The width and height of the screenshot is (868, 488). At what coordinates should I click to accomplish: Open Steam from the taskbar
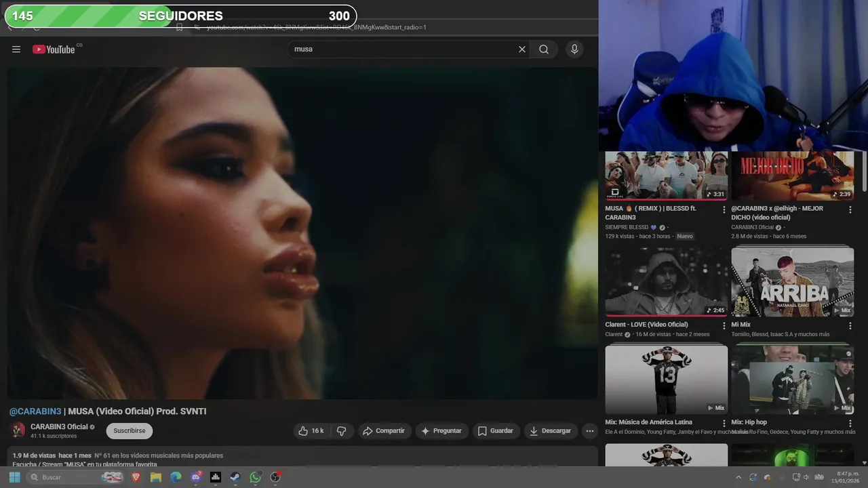coord(235,477)
